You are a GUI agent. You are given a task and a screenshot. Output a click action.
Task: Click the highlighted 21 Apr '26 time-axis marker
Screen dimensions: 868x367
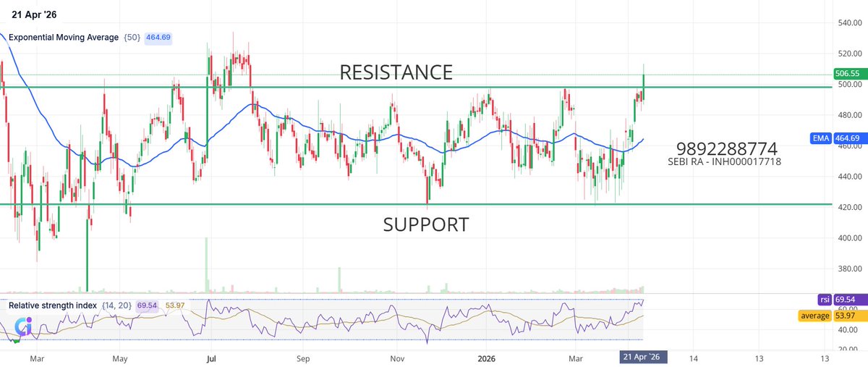[644, 358]
